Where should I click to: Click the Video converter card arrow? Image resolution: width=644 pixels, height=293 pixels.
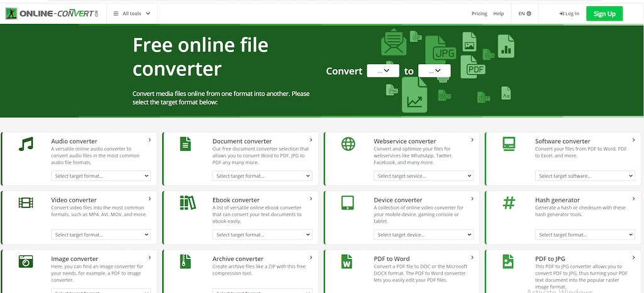150,199
